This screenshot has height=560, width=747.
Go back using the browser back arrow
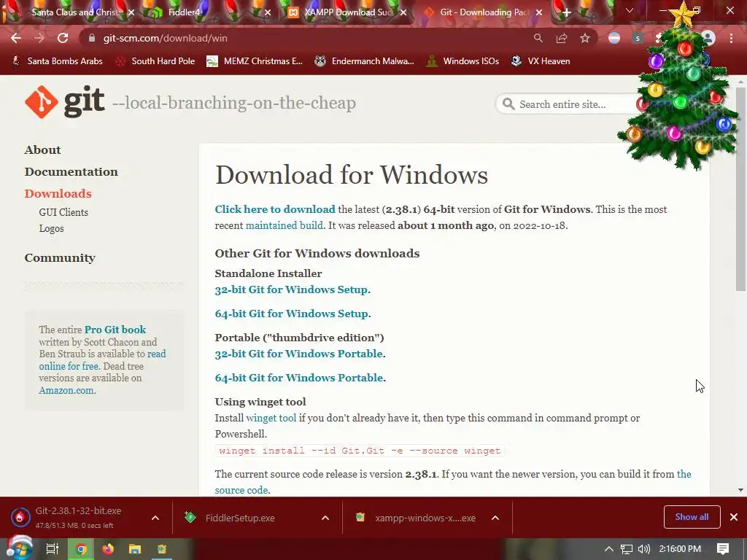click(16, 38)
